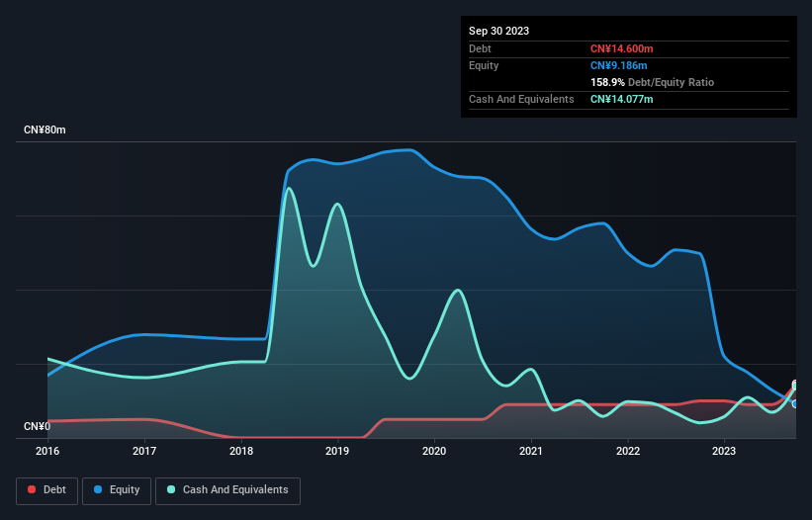The image size is (812, 520).
Task: Click the CN¥14.077m cash value
Action: (621, 99)
